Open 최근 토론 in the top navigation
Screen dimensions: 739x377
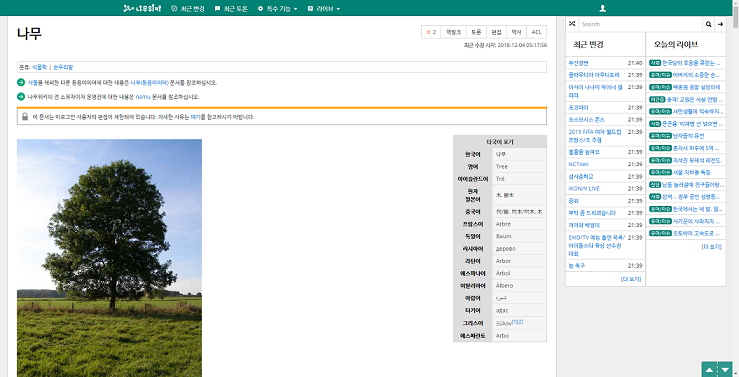pyautogui.click(x=231, y=8)
